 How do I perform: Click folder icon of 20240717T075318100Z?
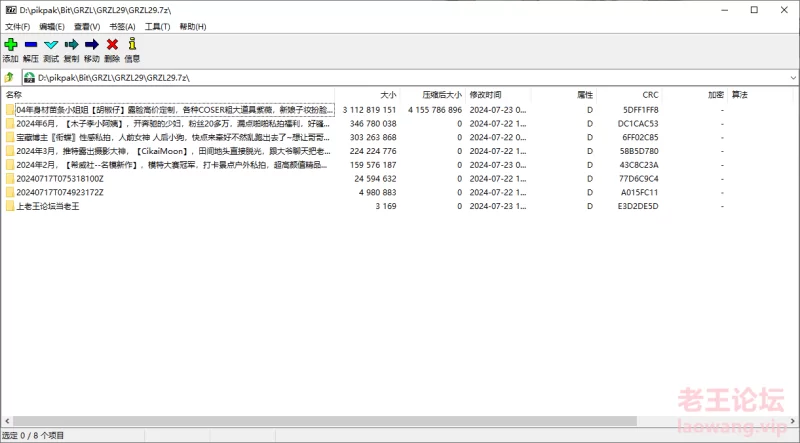[10, 179]
